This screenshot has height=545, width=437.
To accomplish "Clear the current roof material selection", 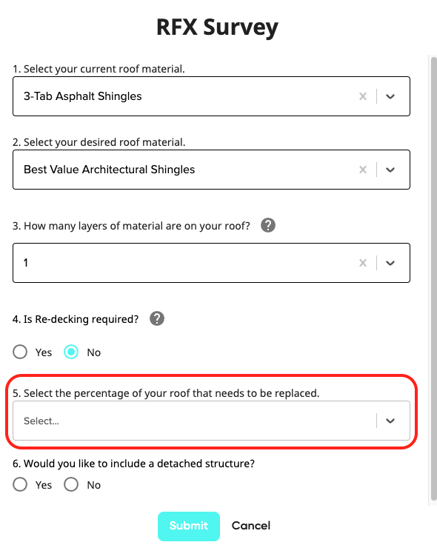I will 363,96.
